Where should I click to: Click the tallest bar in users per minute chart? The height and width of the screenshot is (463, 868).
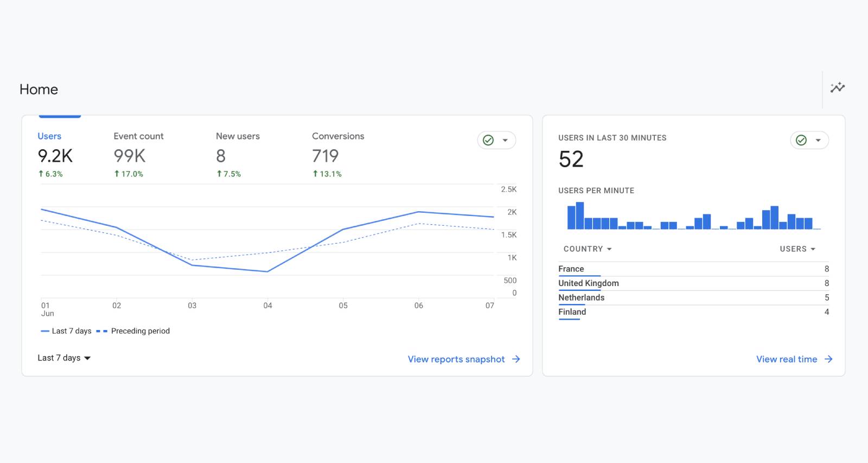click(x=579, y=215)
